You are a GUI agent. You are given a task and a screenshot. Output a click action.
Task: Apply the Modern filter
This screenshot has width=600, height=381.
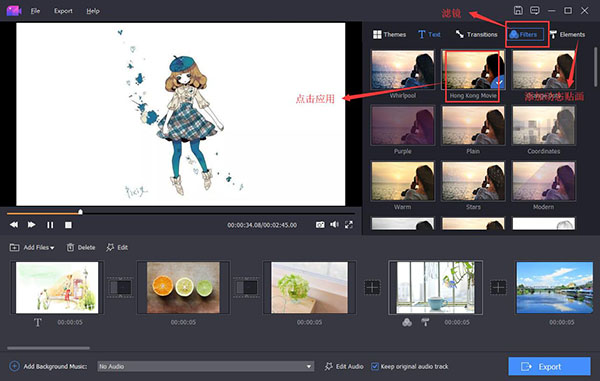point(543,181)
